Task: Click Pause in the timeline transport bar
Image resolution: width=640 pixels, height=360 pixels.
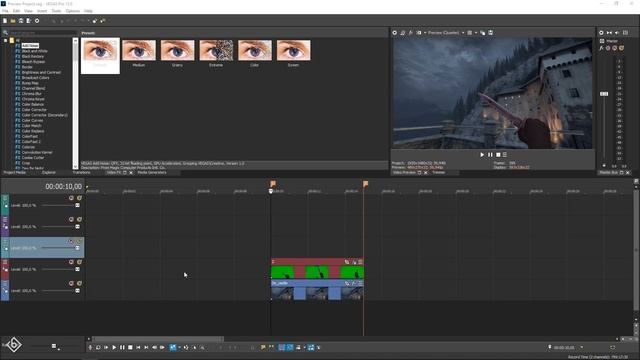Action: pyautogui.click(x=122, y=347)
